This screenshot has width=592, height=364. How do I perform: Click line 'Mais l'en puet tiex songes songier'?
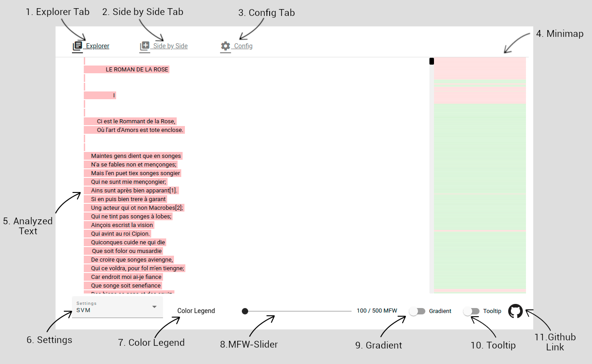[x=136, y=173]
